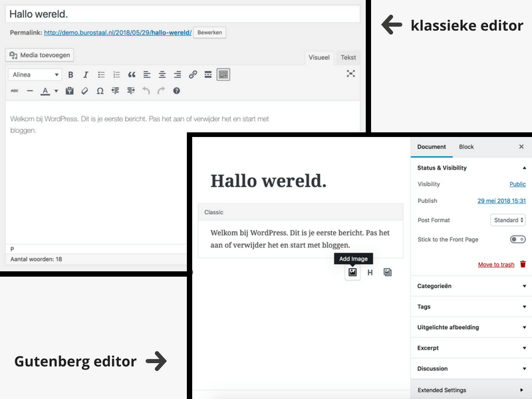
Task: Open the Extended Settings panel
Action: 471,390
